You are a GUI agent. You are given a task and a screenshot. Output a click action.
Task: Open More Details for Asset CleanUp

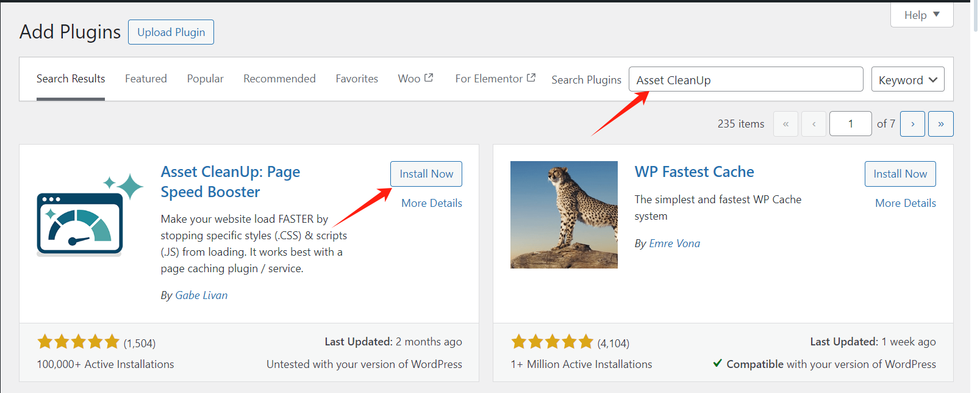(432, 203)
